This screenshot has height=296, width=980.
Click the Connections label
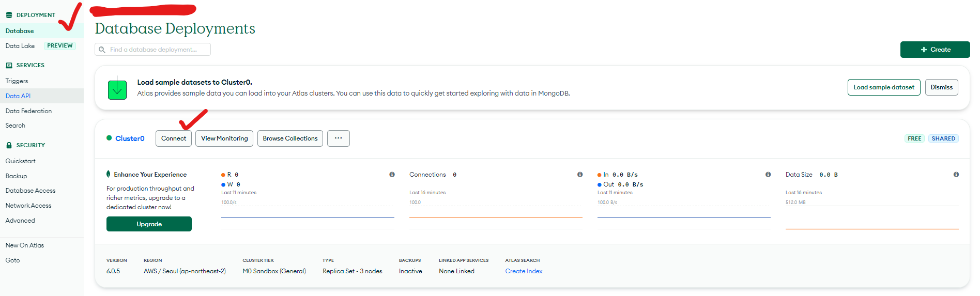pos(427,175)
